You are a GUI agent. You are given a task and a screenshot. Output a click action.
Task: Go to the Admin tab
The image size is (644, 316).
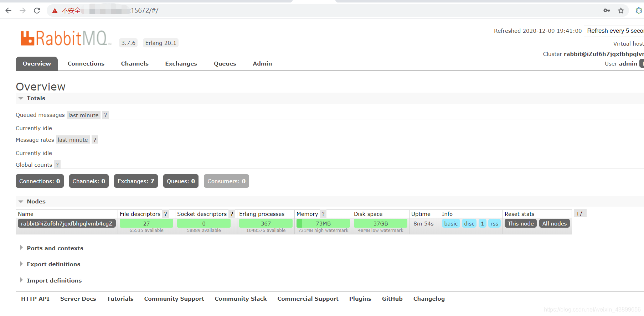[x=262, y=63]
